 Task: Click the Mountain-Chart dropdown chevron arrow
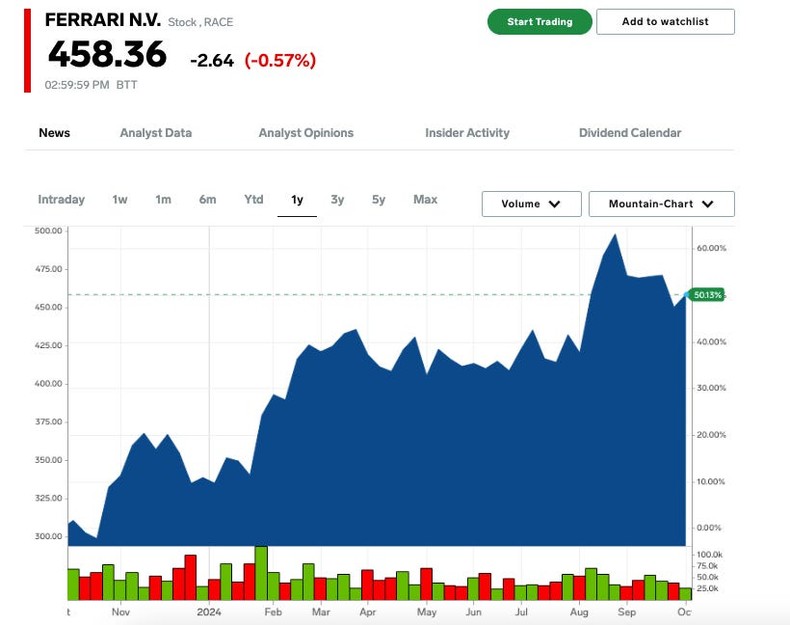pos(708,204)
